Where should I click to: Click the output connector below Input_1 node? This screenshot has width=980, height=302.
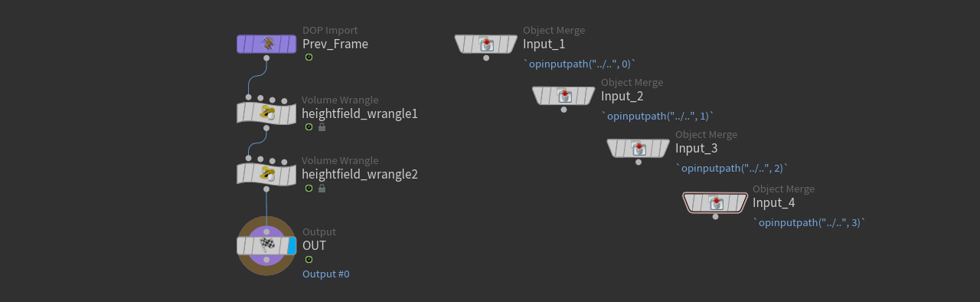click(486, 57)
